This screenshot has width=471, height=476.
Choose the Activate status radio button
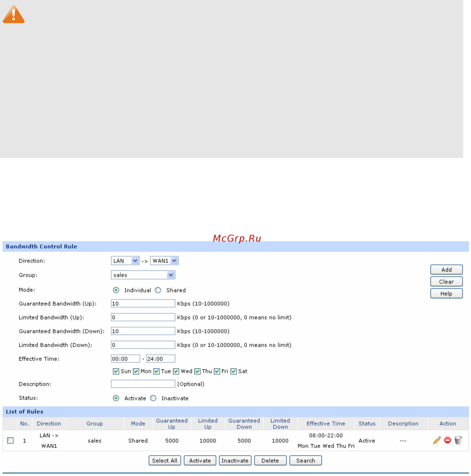116,398
